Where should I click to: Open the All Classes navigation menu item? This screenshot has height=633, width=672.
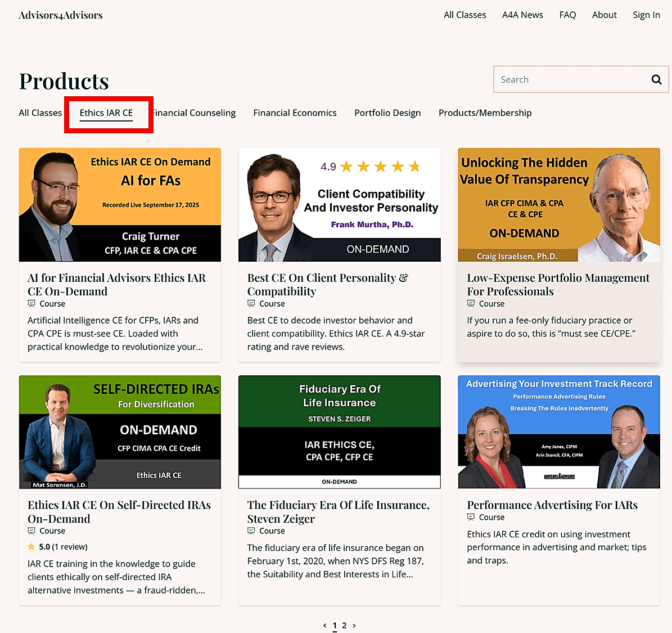464,15
